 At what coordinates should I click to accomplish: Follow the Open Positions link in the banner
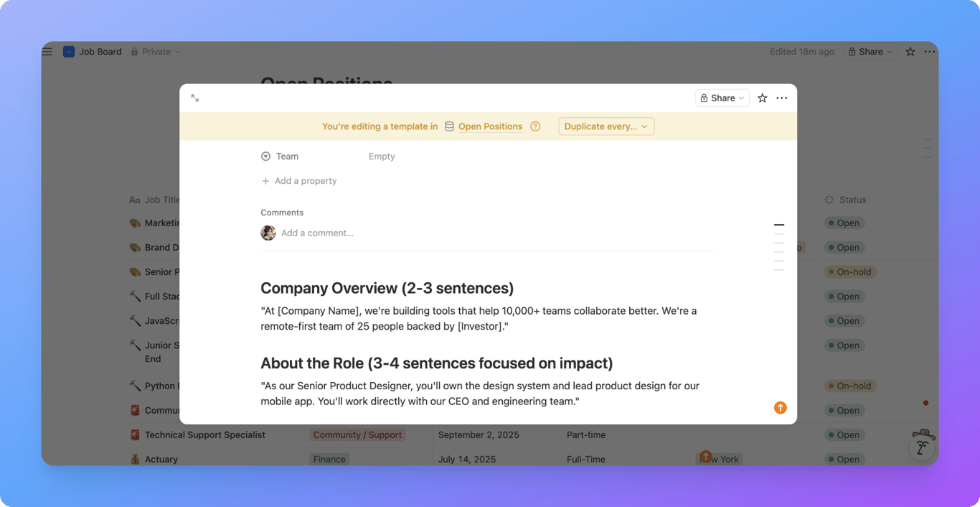coord(490,126)
